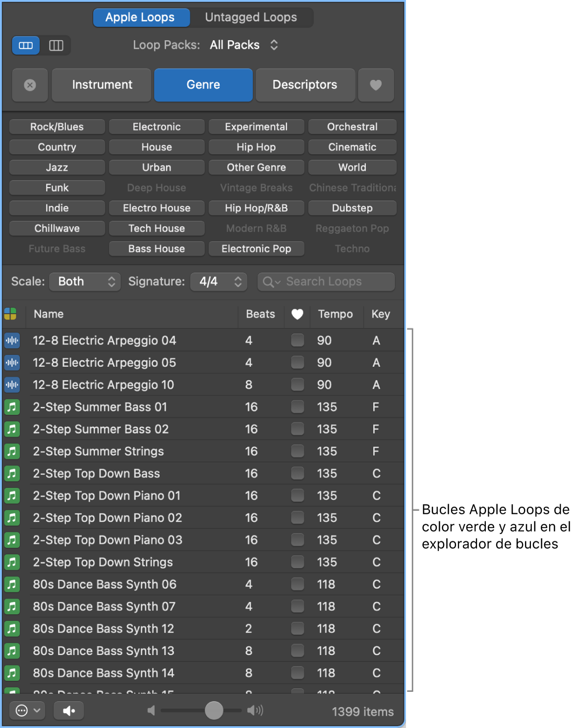Image resolution: width=580 pixels, height=728 pixels.
Task: Show the Descriptors filter buttons
Action: click(x=305, y=85)
